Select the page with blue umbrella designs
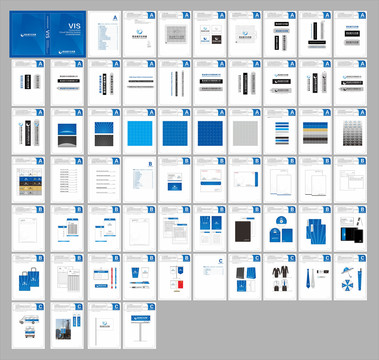 click(350, 277)
